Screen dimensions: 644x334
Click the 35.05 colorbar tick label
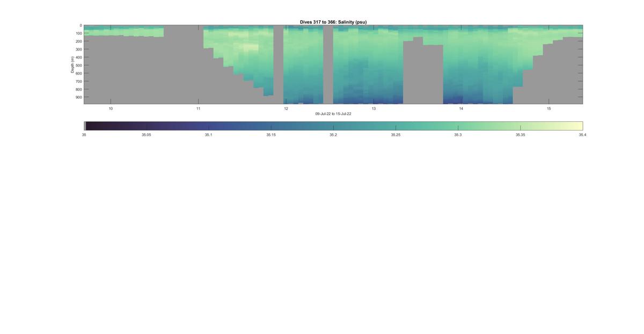[x=146, y=135]
